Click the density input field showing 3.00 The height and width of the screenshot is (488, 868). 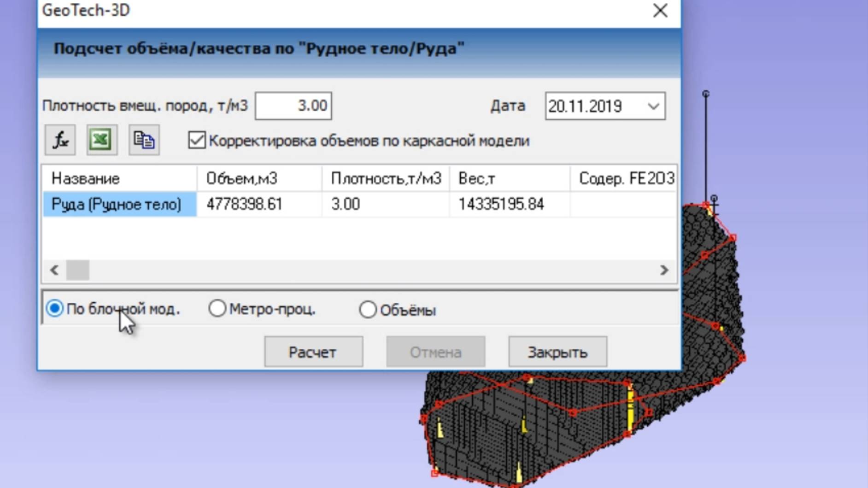(x=293, y=106)
